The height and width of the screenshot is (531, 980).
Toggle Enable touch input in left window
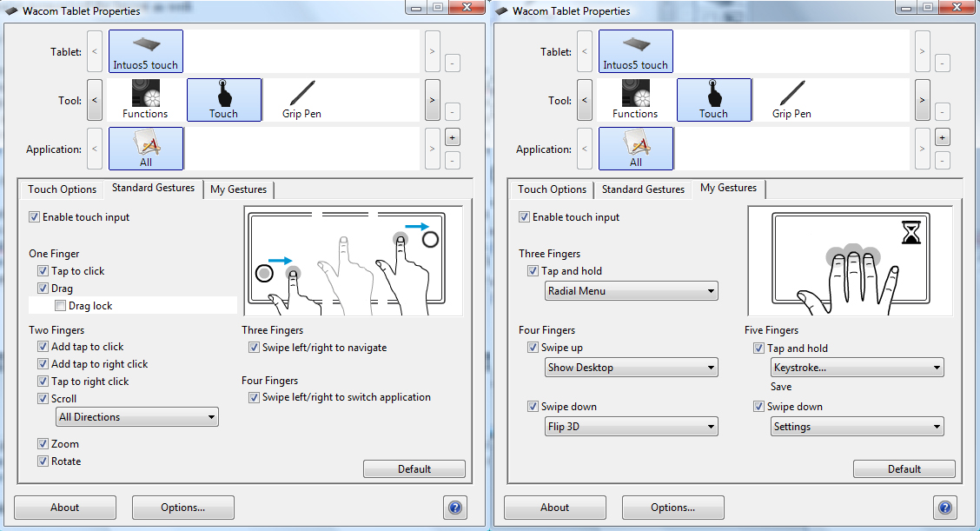pos(34,217)
